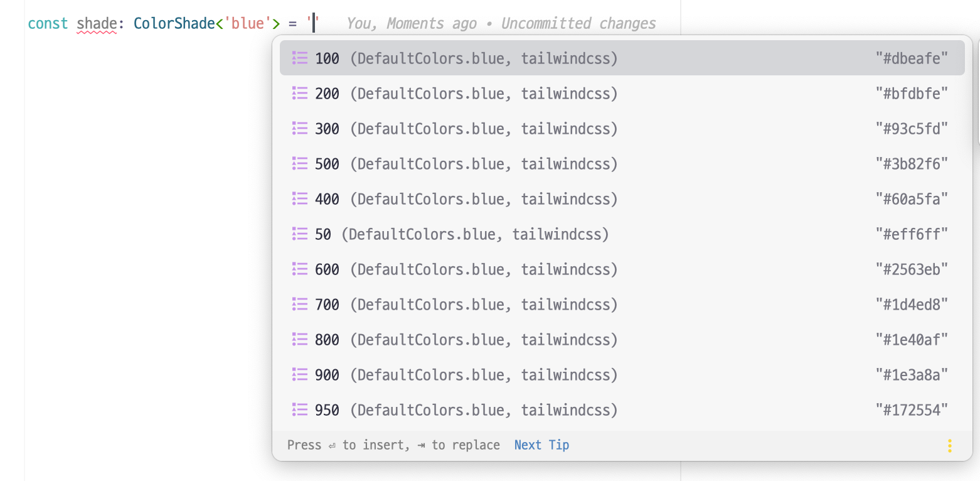Viewport: 980px width, 481px height.
Task: Click the 'blue' string type argument
Action: click(247, 24)
